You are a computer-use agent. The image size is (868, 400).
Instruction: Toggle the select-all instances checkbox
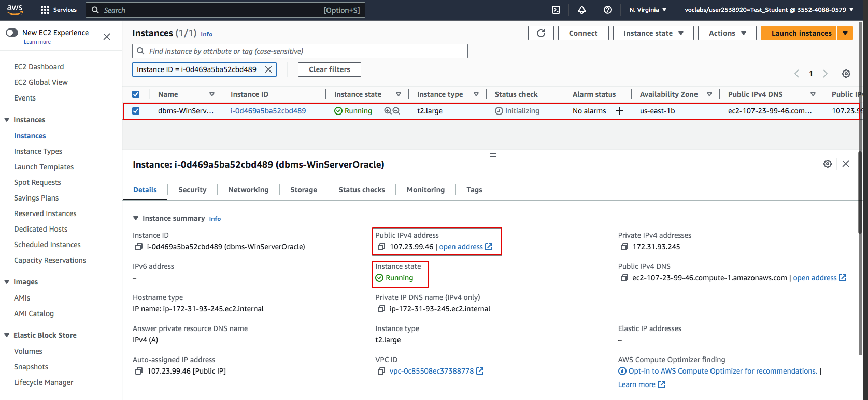136,94
